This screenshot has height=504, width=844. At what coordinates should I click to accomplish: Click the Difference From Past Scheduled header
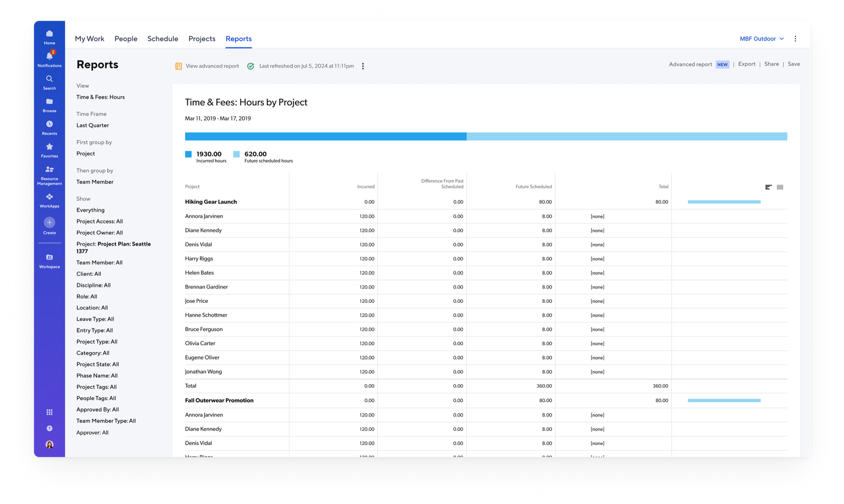(x=442, y=184)
